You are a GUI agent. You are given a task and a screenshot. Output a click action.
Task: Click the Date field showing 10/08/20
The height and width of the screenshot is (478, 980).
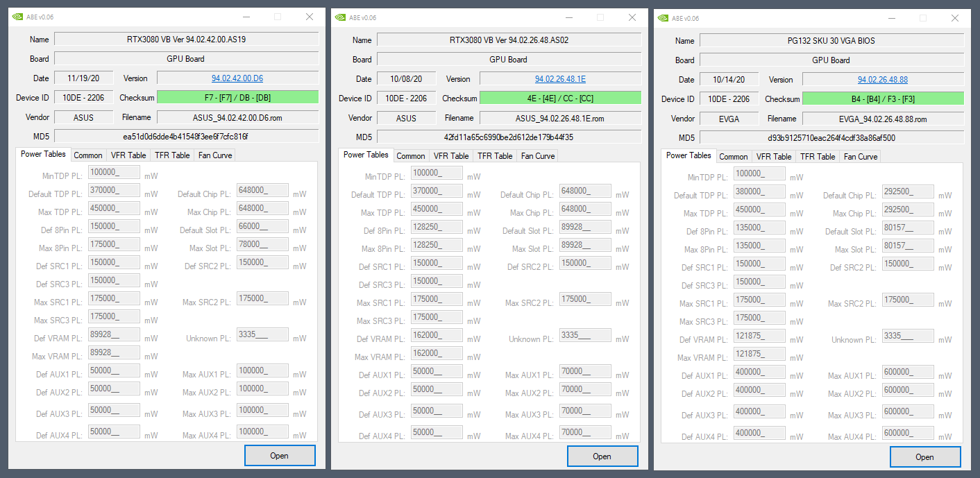(x=406, y=79)
